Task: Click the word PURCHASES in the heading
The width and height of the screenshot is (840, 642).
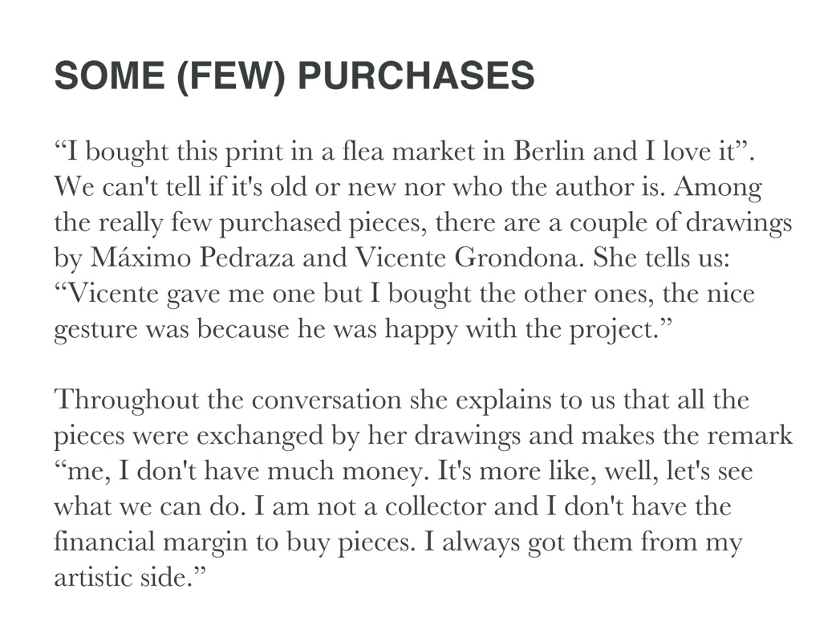Action: click(416, 75)
